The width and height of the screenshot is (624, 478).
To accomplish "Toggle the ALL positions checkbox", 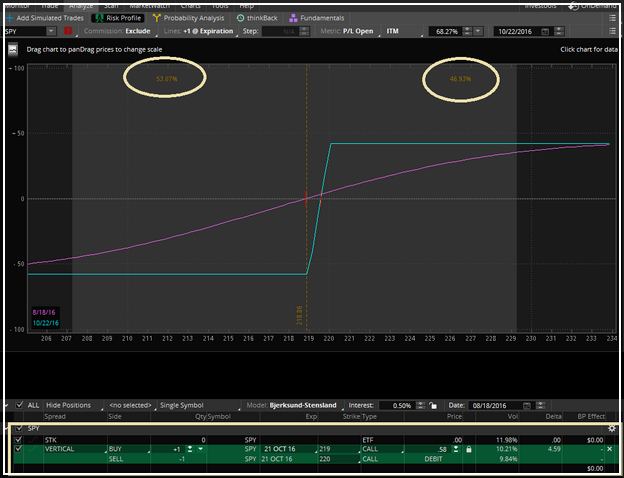I will [19, 405].
